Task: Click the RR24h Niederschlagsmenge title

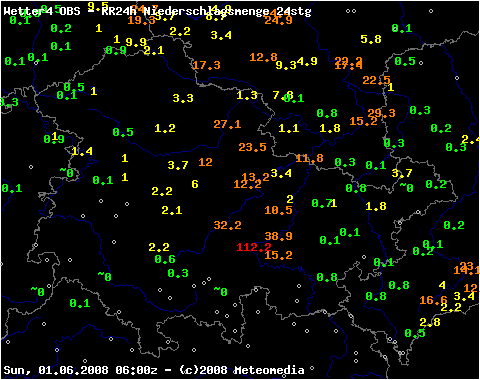Action: (206, 11)
